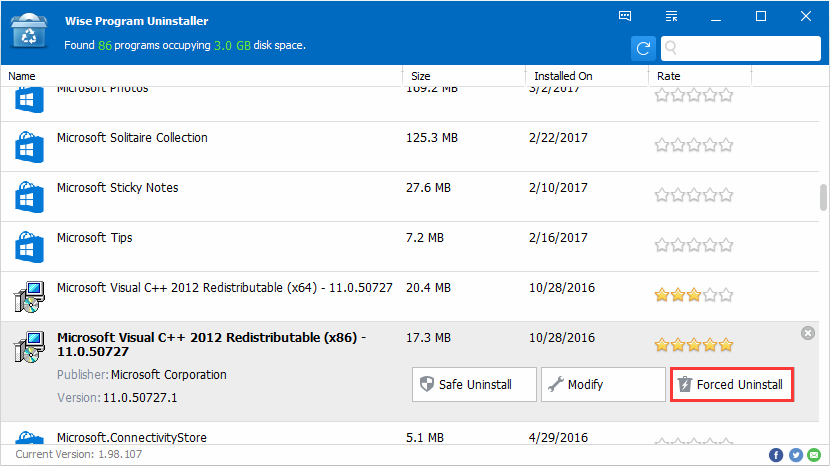Rate Microsoft Tips three stars
The width and height of the screenshot is (830, 466).
[694, 245]
